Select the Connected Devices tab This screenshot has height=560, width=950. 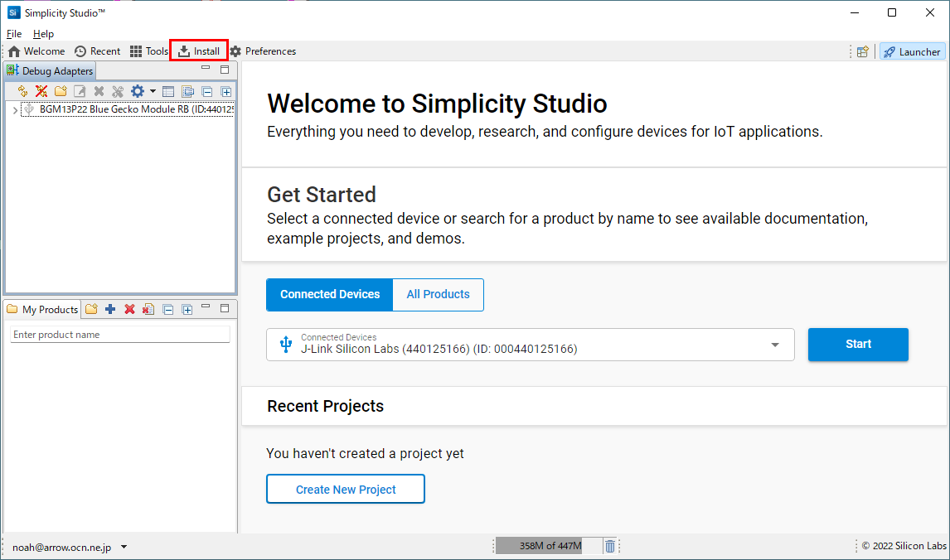[329, 294]
